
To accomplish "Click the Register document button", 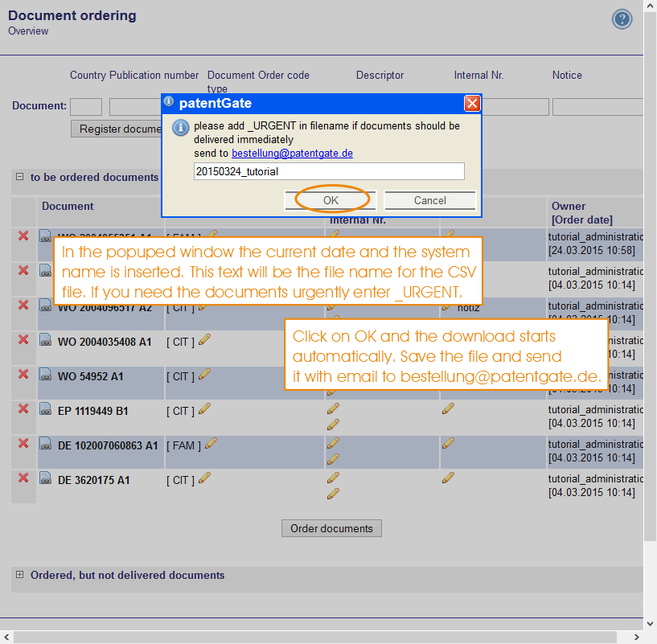I will (117, 129).
